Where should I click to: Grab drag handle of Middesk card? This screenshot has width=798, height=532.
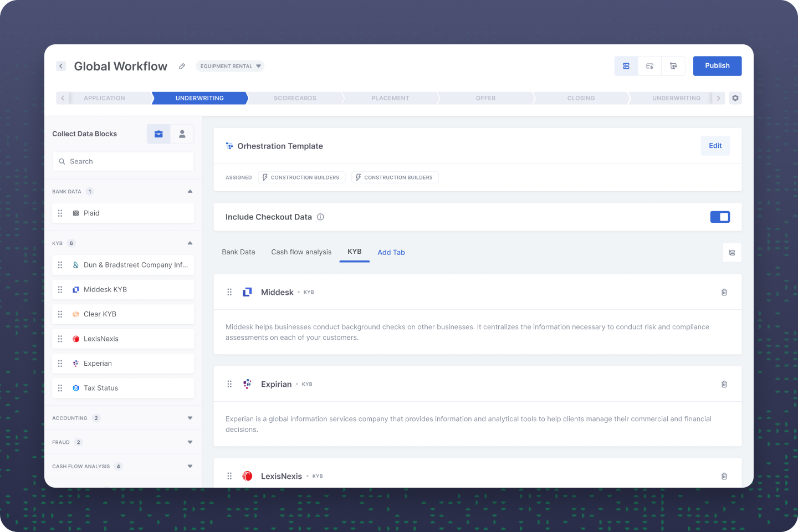(229, 292)
